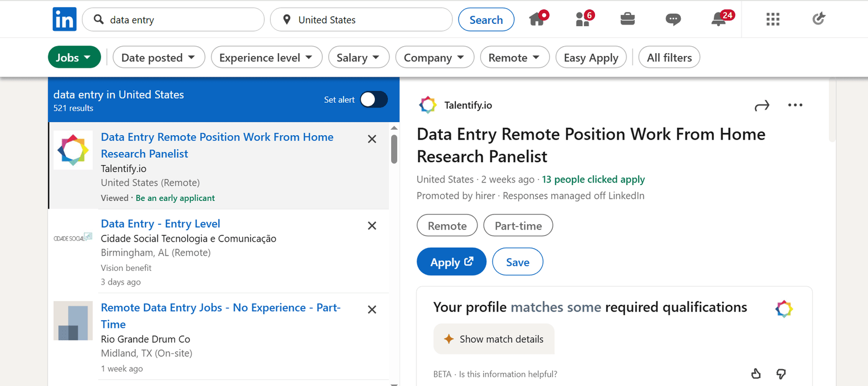
Task: Click Cidade Social logo thumbnail
Action: click(73, 238)
